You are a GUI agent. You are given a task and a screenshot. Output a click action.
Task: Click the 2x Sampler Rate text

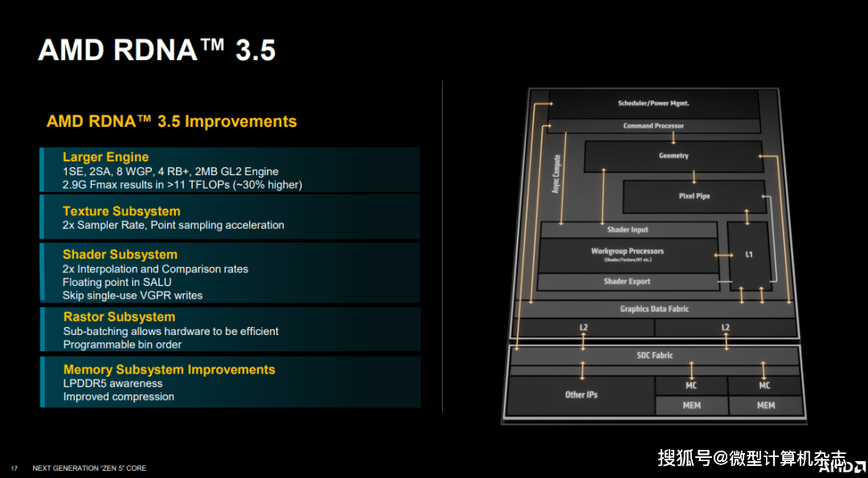[174, 225]
